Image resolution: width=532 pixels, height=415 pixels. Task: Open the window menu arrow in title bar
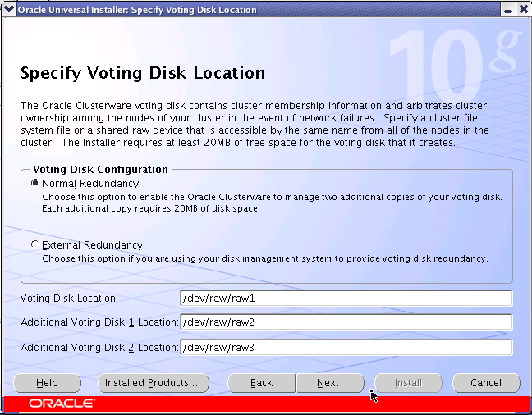[x=8, y=9]
